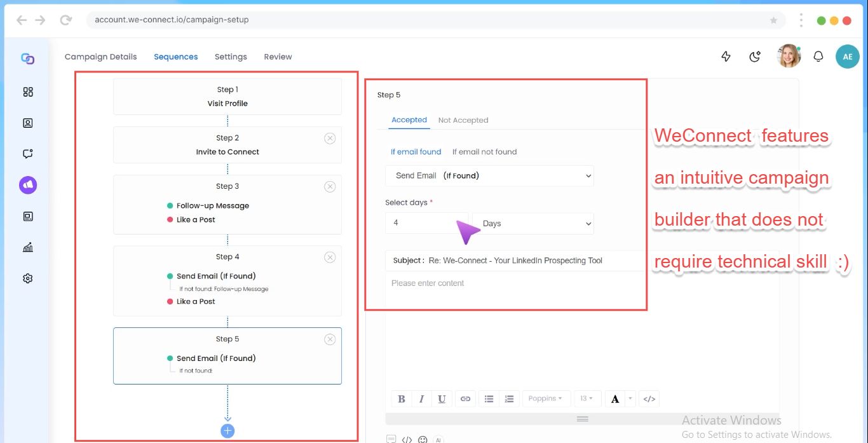The height and width of the screenshot is (443, 868).
Task: Click the Select days input field
Action: tap(427, 223)
